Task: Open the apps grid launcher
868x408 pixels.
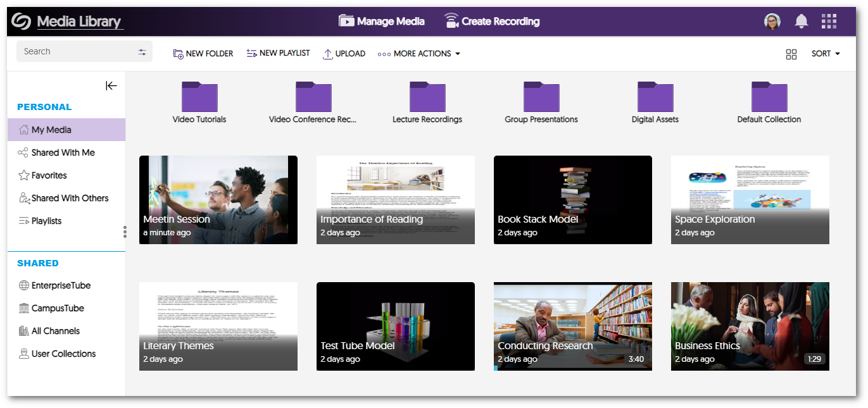Action: pyautogui.click(x=829, y=21)
